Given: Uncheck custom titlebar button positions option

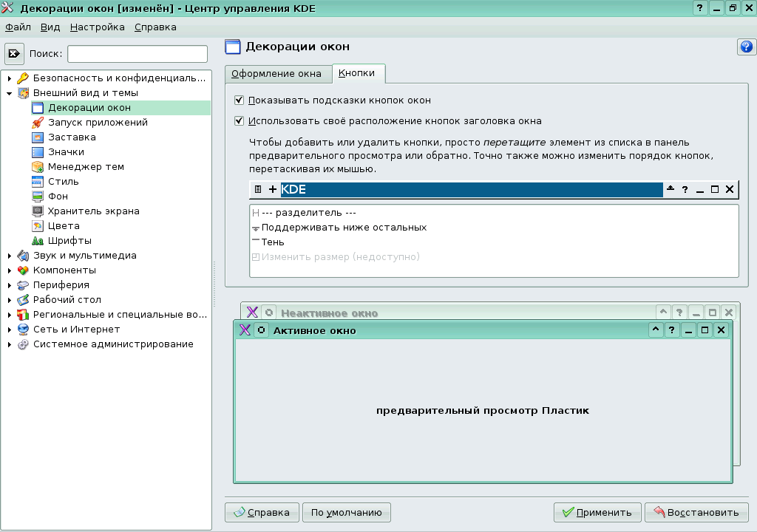Looking at the screenshot, I should tap(239, 120).
